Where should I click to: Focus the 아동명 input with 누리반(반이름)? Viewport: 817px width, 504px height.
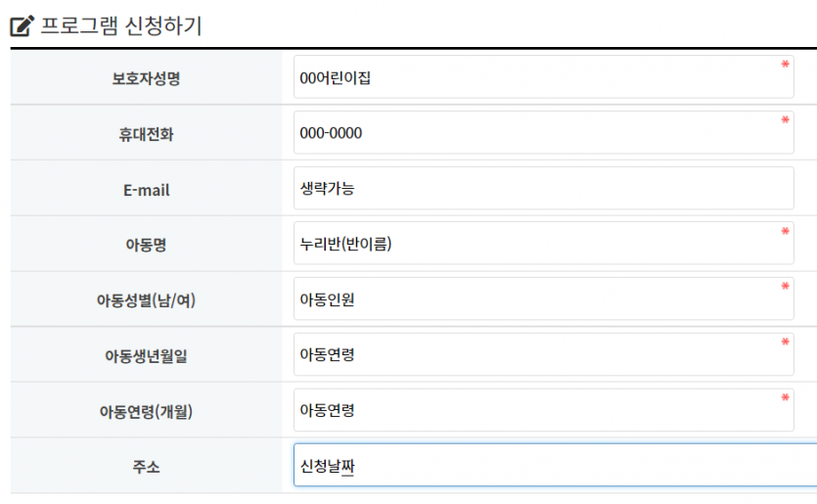tap(543, 243)
